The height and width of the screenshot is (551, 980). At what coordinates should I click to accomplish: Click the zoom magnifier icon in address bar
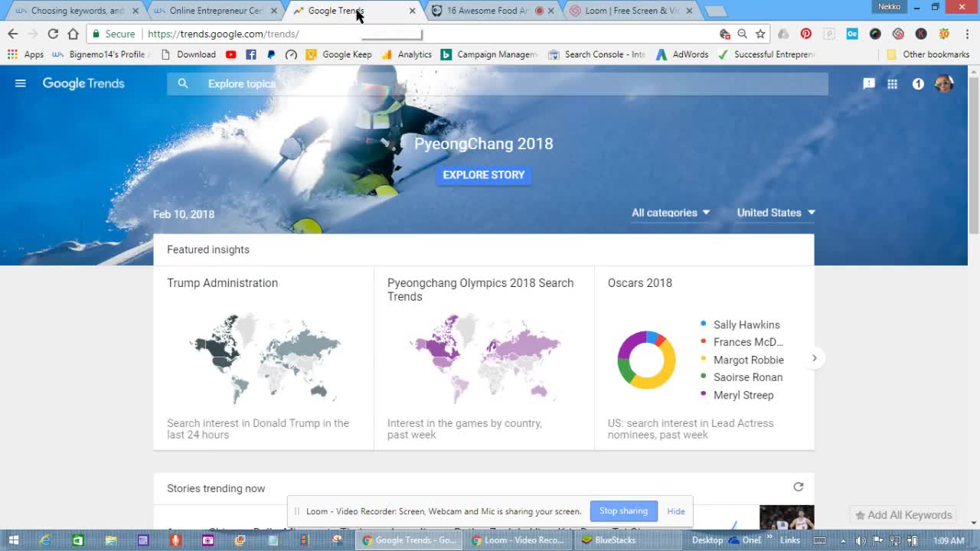tap(742, 34)
